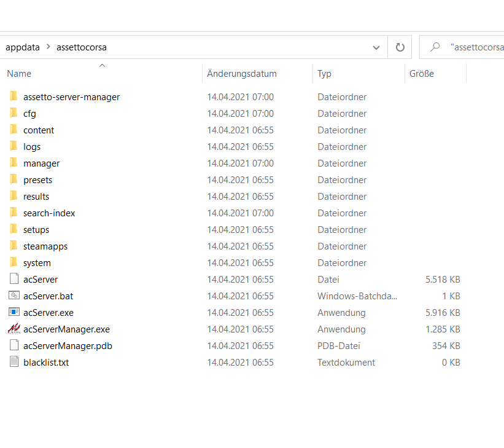
Task: Click the acServer.exe application icon
Action: [14, 312]
